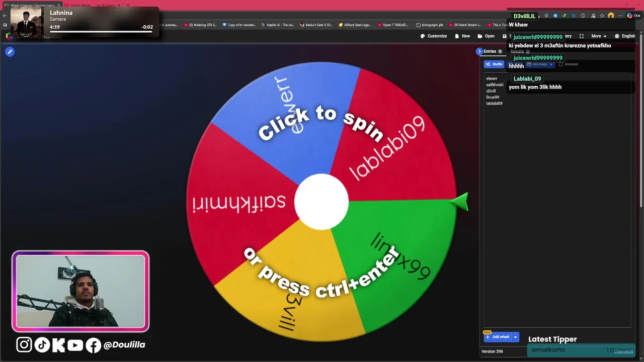Open the Add image dropdown
644x362 pixels.
[x=540, y=64]
